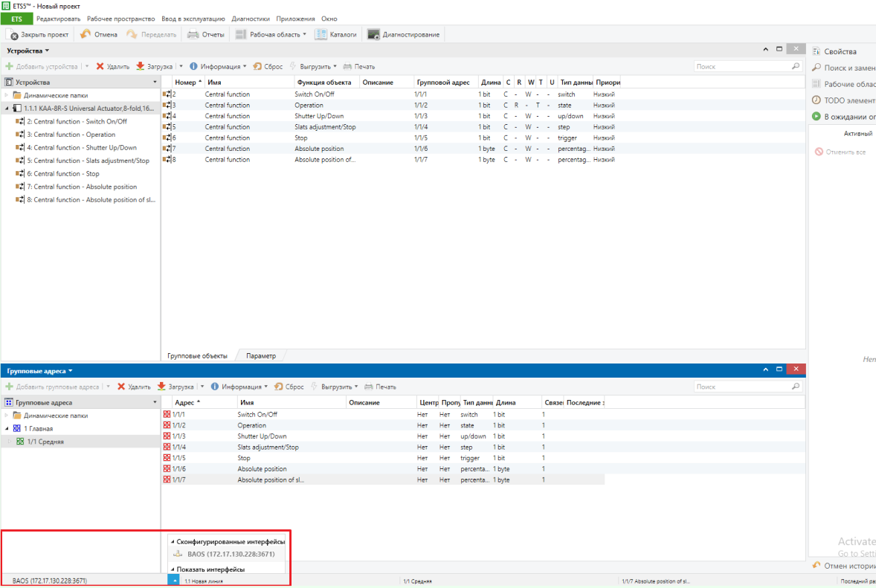The height and width of the screenshot is (588, 876).
Task: Select tree item 7: Central function - Absolute position
Action: click(x=82, y=187)
